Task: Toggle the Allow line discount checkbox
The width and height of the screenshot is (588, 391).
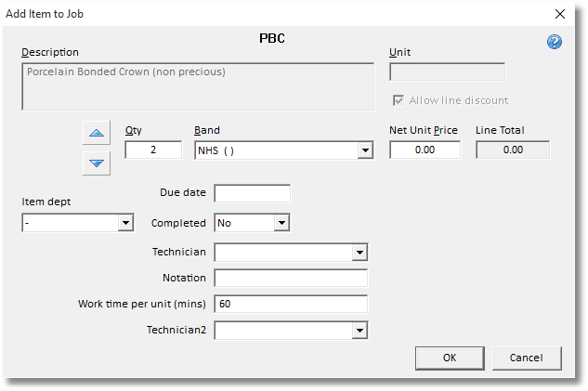Action: point(399,100)
